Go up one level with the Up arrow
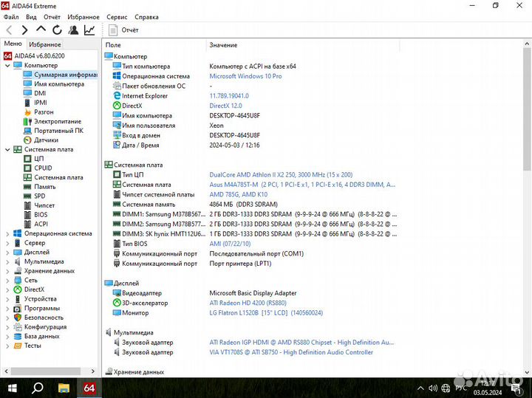Screen dimensions: 532x398 [x=41, y=30]
